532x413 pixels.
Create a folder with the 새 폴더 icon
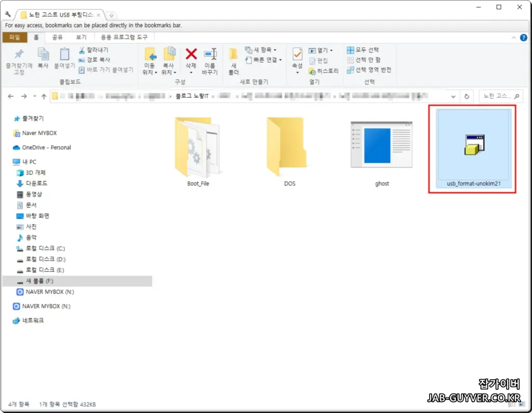(233, 58)
